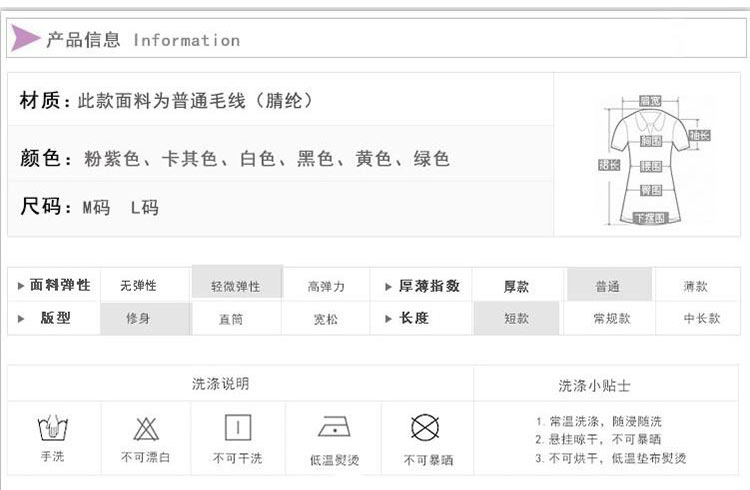Click the triangle marker beside 长度
The height and width of the screenshot is (490, 750).
[388, 319]
